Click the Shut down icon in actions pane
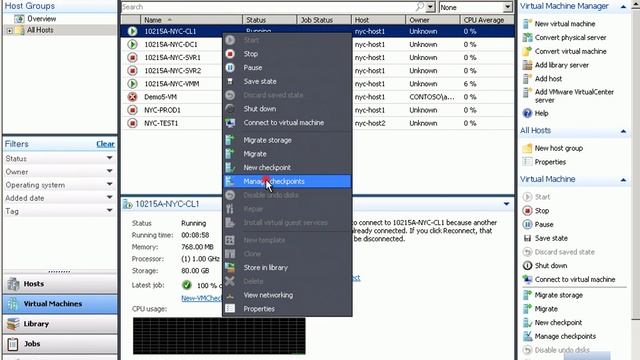The width and height of the screenshot is (640, 360). [x=527, y=265]
